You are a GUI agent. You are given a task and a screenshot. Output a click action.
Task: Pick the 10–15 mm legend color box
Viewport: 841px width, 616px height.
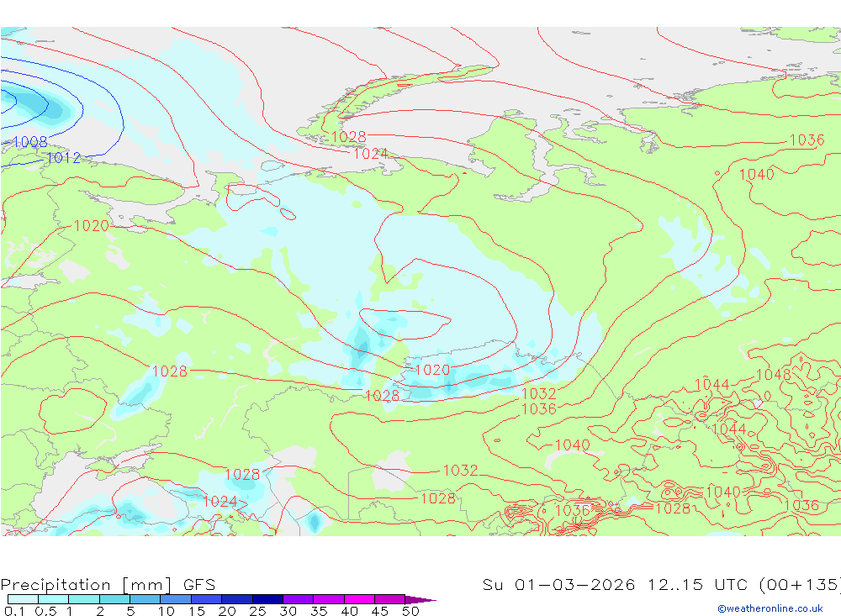[176, 599]
